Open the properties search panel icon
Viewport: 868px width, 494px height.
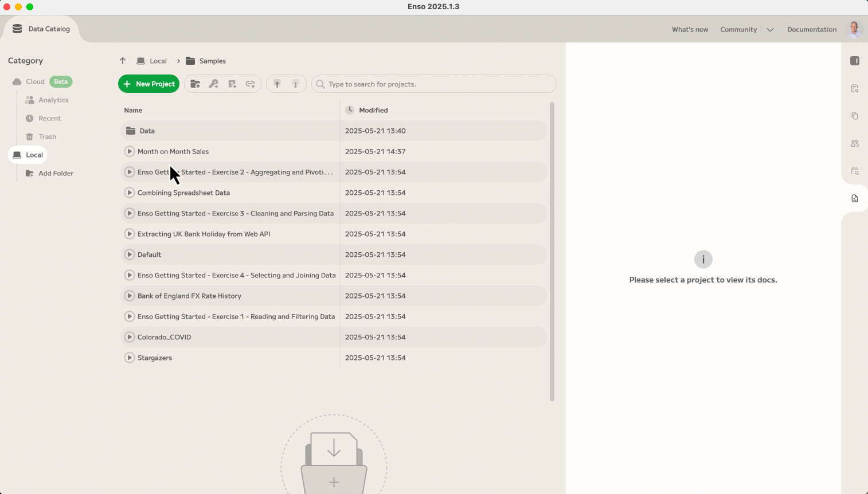[855, 88]
